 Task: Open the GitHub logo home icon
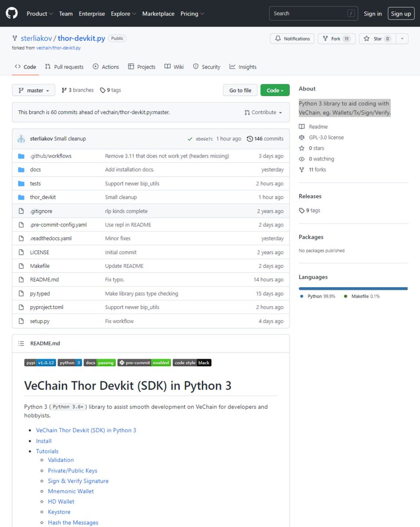[12, 14]
